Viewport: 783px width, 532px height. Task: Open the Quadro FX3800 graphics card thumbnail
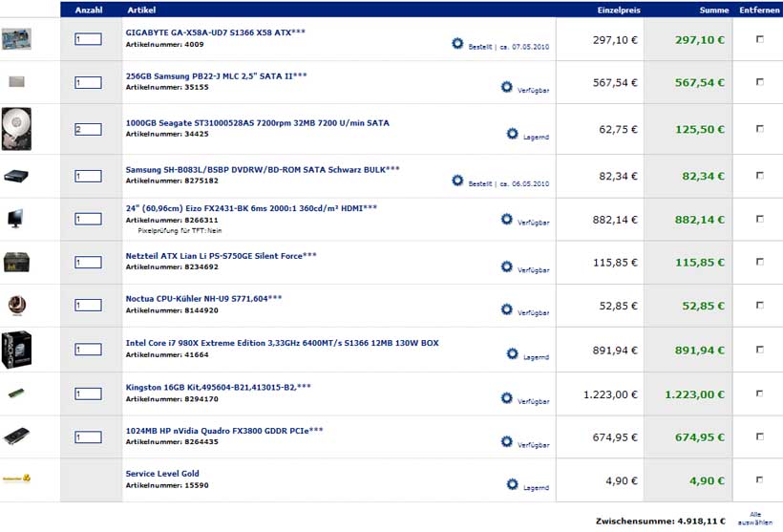click(16, 436)
